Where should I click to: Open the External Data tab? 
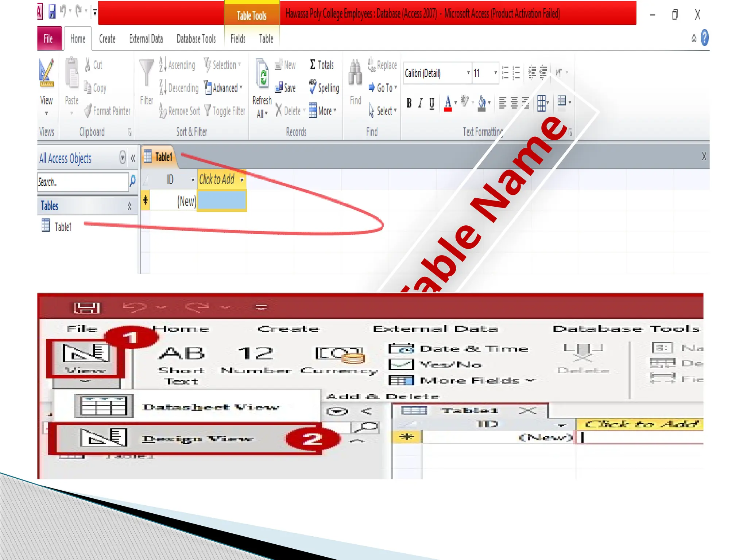pos(146,39)
